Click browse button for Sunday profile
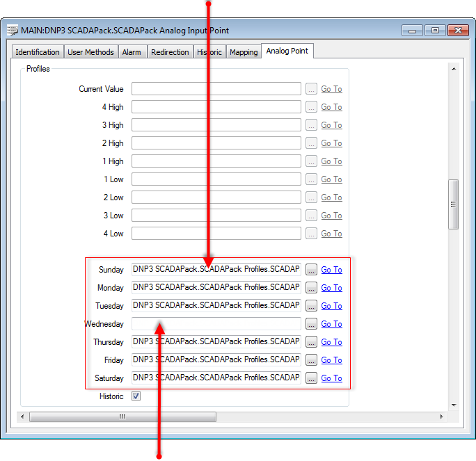Screen dimensions: 476x461 click(x=311, y=270)
